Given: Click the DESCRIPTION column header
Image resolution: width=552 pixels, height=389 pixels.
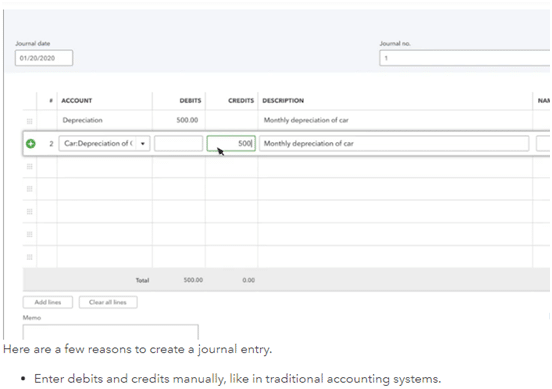Looking at the screenshot, I should pyautogui.click(x=283, y=101).
